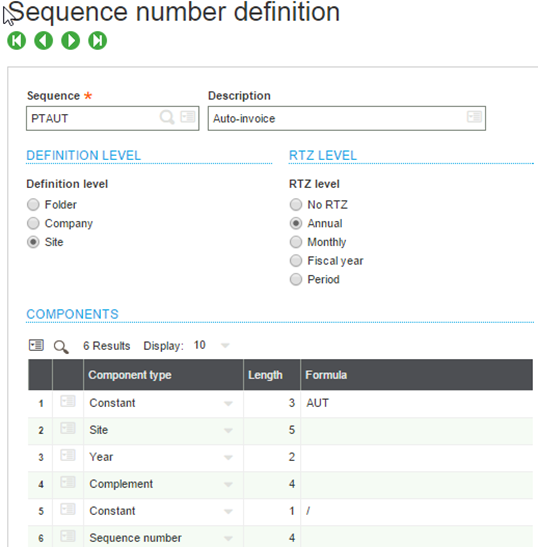Open component type dropdown for Complement row

(228, 485)
